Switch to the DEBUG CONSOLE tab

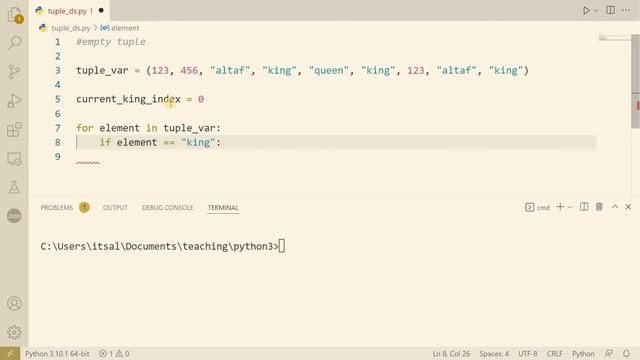coord(167,208)
